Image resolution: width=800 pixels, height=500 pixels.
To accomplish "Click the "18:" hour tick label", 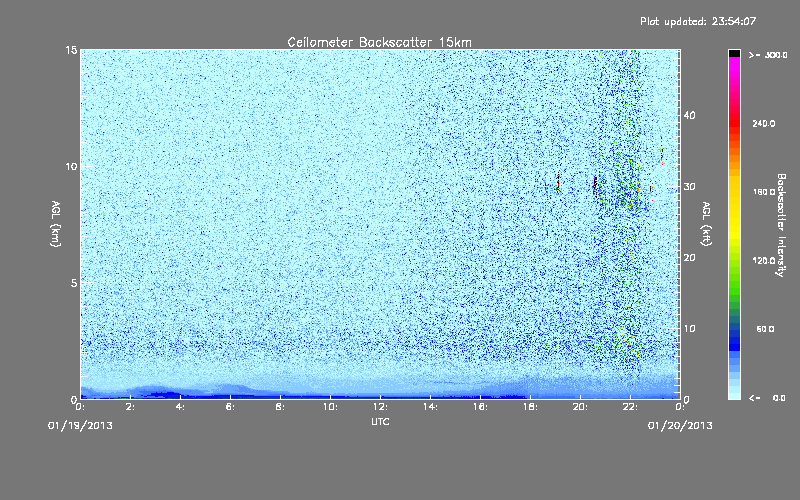I will (530, 407).
